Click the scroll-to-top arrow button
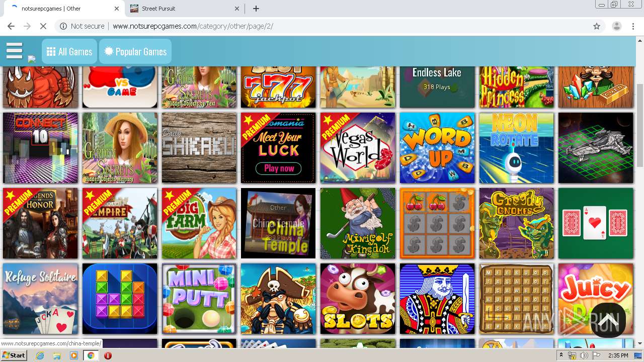Image resolution: width=644 pixels, height=362 pixels. coord(608,320)
